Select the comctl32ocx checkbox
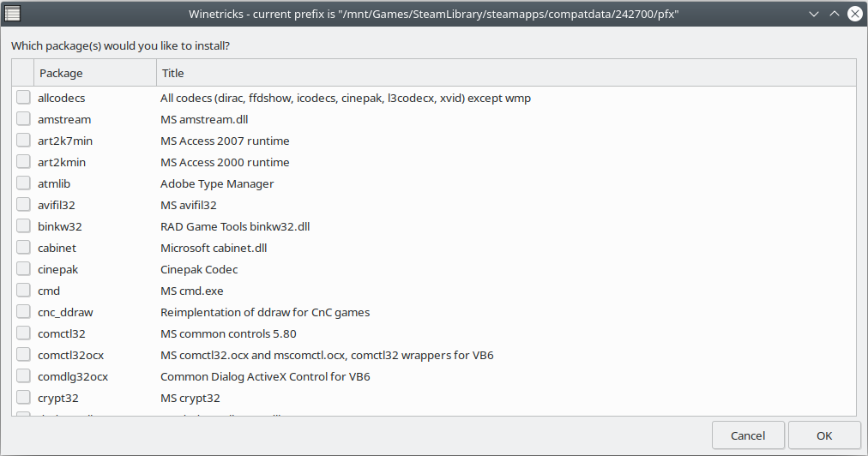 pyautogui.click(x=23, y=355)
